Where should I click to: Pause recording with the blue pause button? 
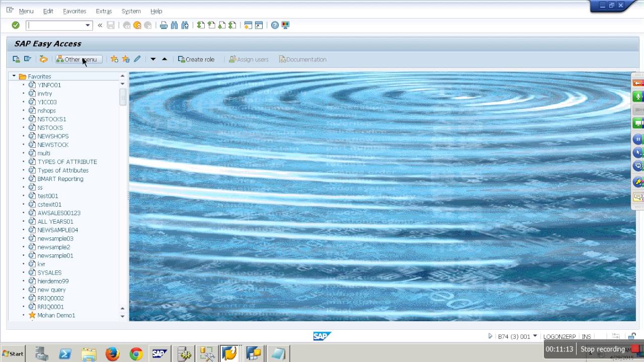click(638, 139)
